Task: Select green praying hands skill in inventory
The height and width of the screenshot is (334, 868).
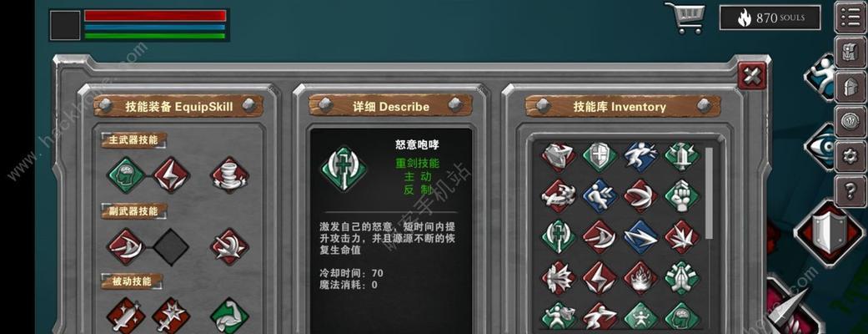Action: [x=682, y=277]
